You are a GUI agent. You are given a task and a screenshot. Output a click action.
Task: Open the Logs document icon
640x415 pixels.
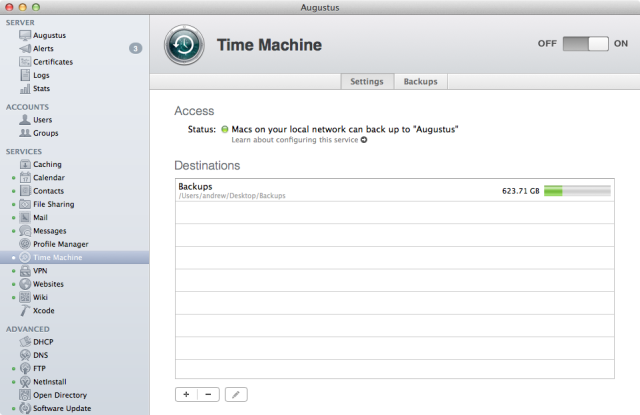click(25, 75)
